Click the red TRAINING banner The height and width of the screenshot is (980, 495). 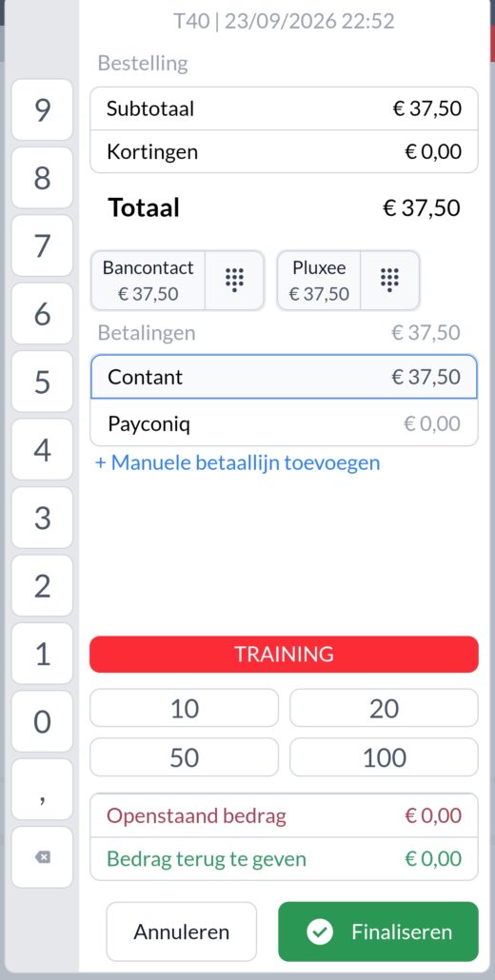tap(285, 655)
